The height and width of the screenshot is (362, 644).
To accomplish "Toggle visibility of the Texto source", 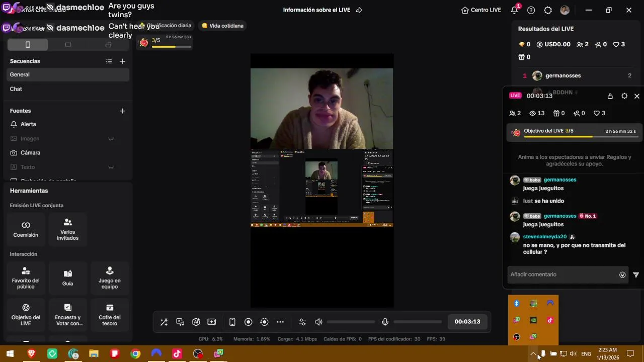I will (111, 167).
